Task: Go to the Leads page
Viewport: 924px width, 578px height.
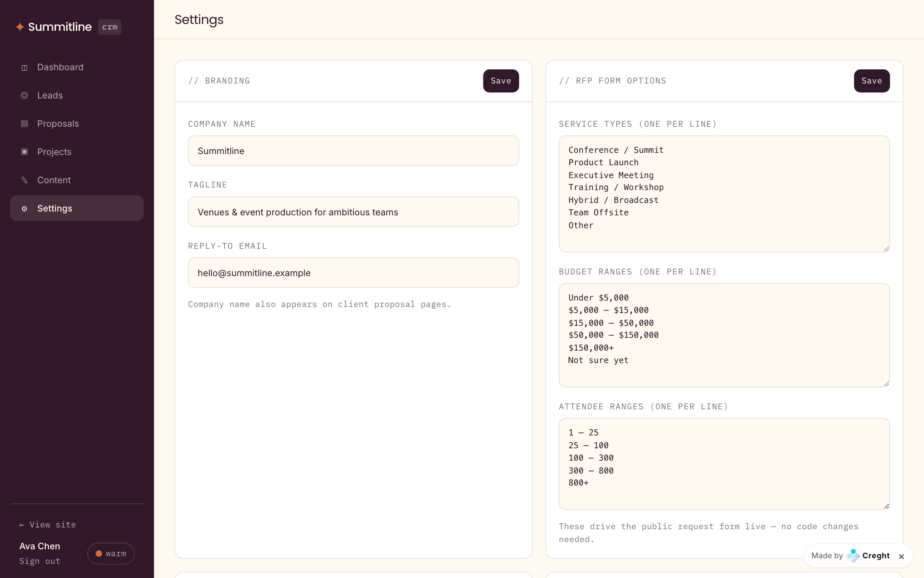Action: tap(77, 95)
